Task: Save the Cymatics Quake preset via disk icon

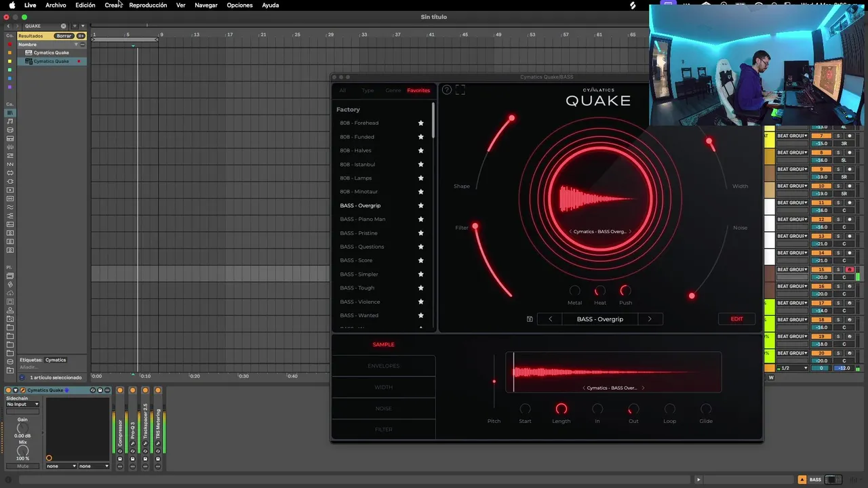Action: coord(100,390)
